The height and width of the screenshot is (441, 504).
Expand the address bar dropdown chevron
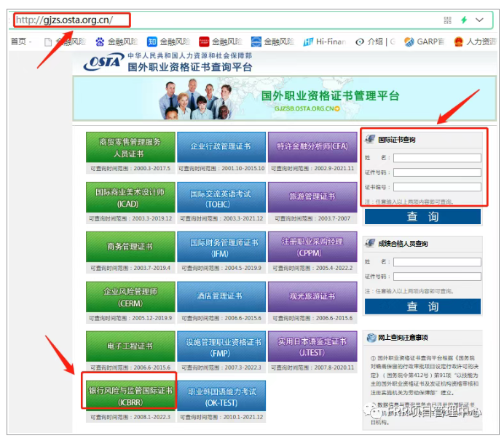[x=479, y=20]
